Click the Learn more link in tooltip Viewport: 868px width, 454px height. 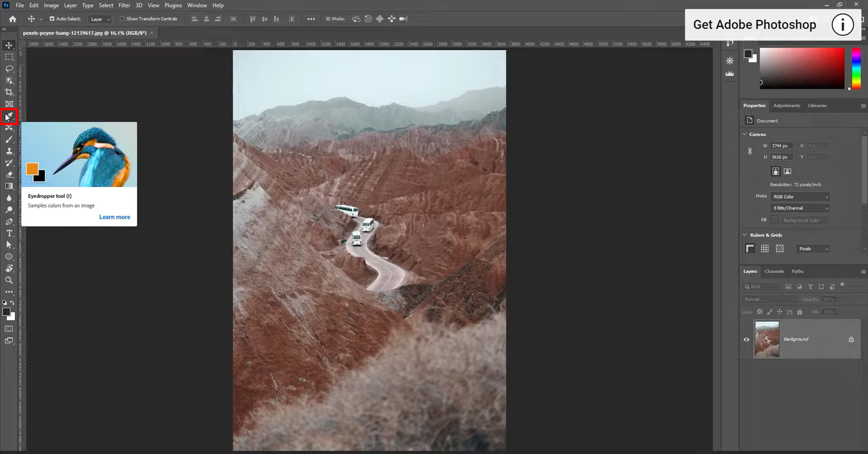point(115,218)
